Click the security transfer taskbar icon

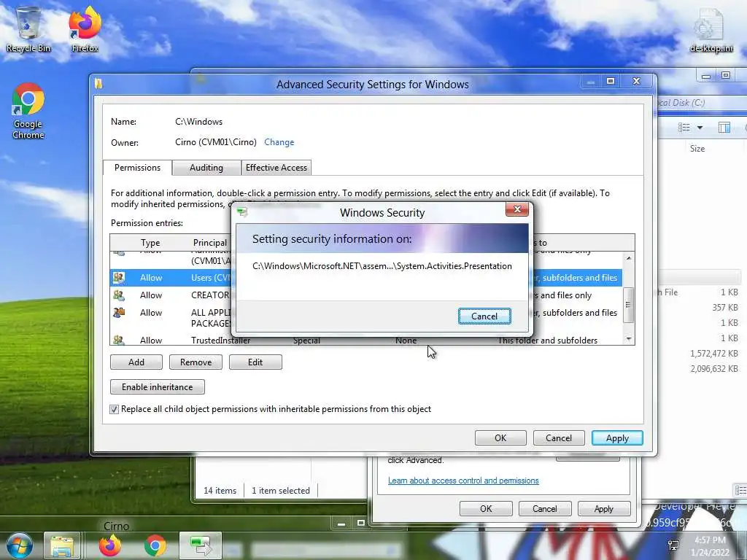[201, 545]
